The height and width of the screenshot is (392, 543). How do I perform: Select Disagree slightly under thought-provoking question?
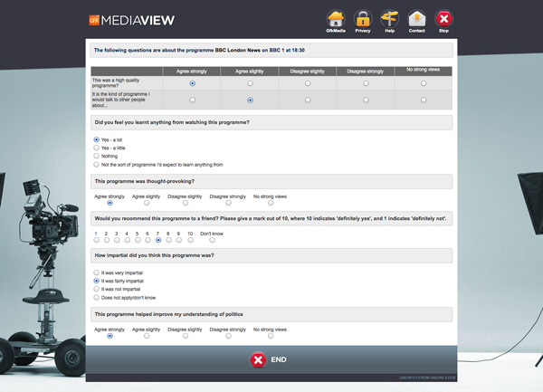pos(186,203)
